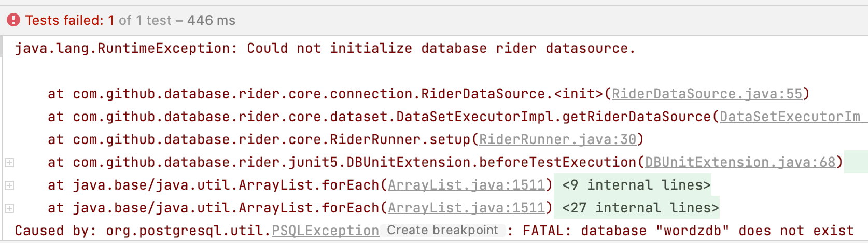Navigate to DBUnitExtension.java:68 link
Screen dimensions: 868x243
click(740, 162)
